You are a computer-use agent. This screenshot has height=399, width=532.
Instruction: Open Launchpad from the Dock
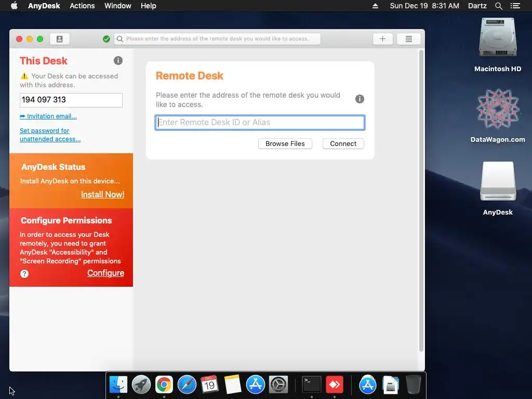point(141,385)
